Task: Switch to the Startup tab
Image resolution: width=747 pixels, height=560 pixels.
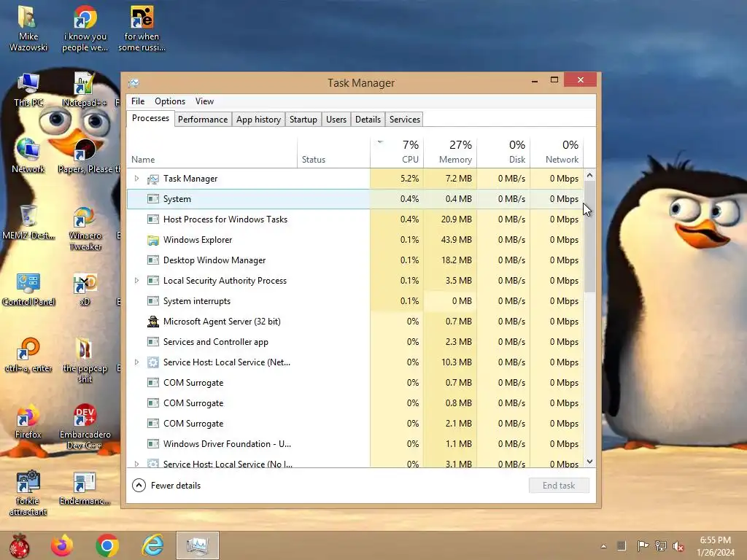Action: [303, 120]
